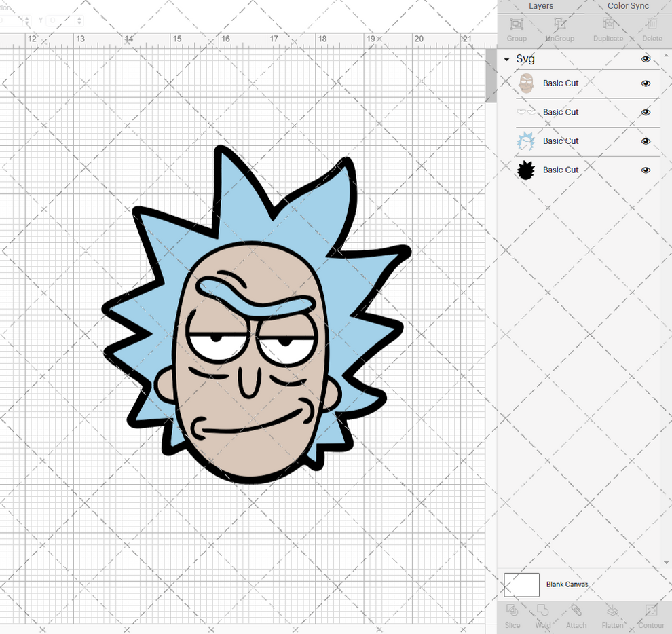Image resolution: width=672 pixels, height=634 pixels.
Task: Hide the Svg group visibility
Action: tap(646, 59)
